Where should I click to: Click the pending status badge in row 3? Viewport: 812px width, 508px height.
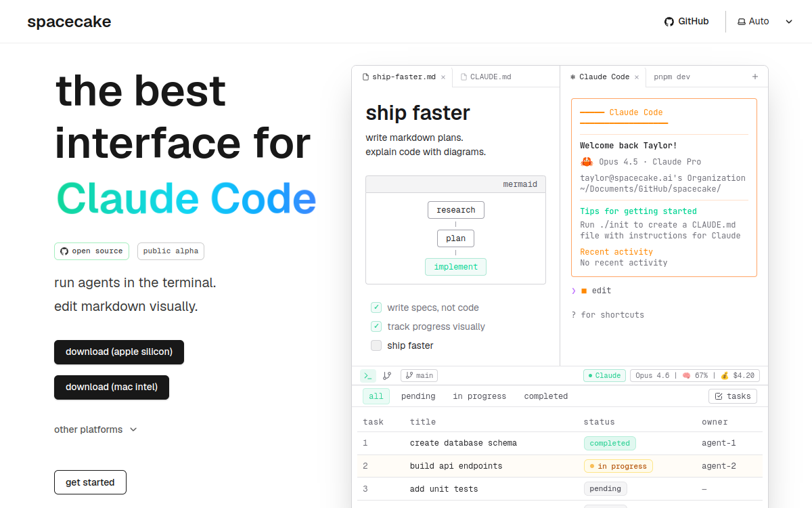click(x=606, y=489)
